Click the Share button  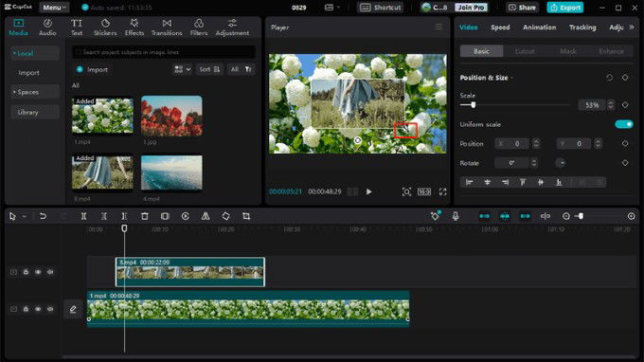coord(522,8)
